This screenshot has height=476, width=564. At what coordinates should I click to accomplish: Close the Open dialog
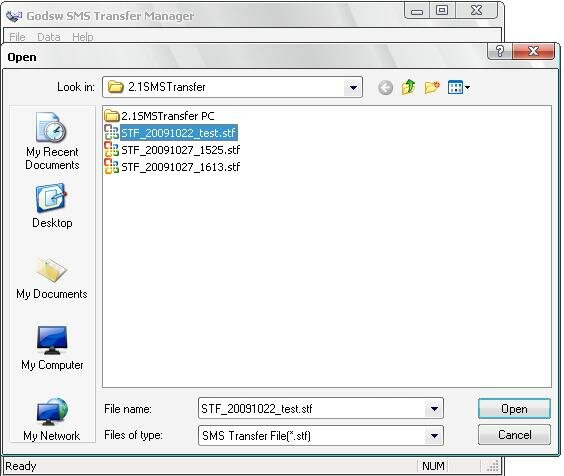pos(533,51)
